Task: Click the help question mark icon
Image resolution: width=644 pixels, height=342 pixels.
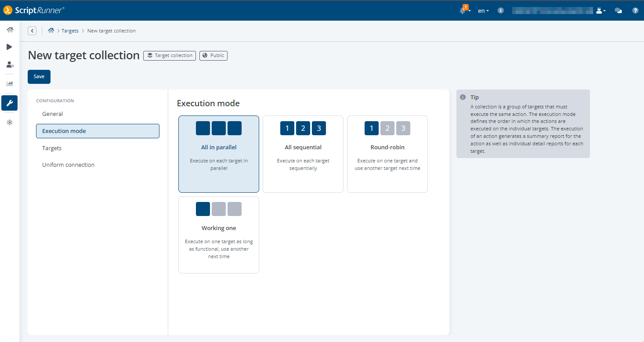Action: coord(635,11)
